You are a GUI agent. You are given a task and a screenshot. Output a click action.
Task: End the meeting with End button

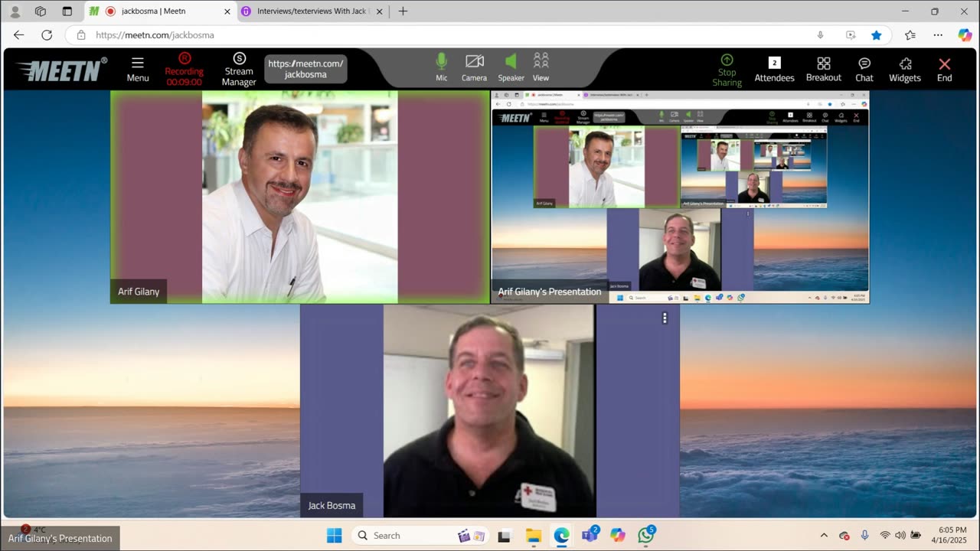coord(945,68)
